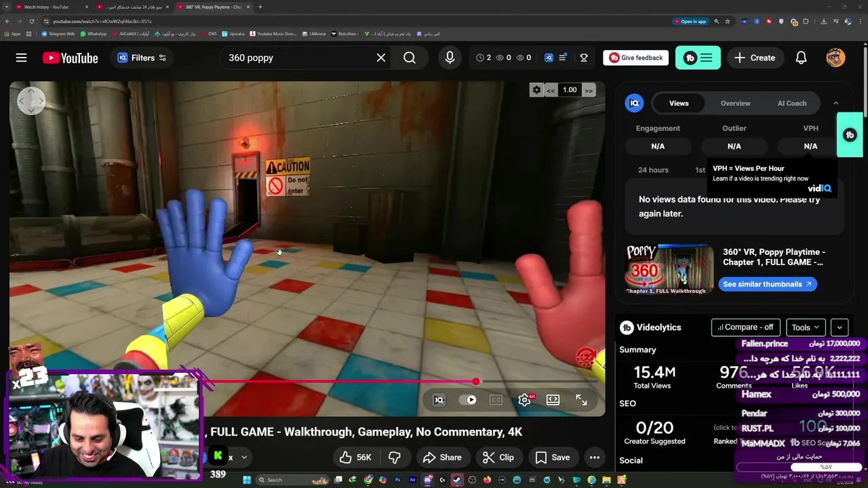Go to the YouTube home logo
Screen dimensions: 868x488
tap(70, 58)
